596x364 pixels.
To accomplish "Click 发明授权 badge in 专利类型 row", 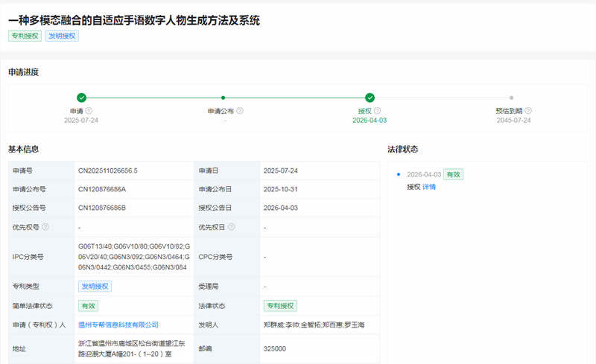I will pos(95,286).
